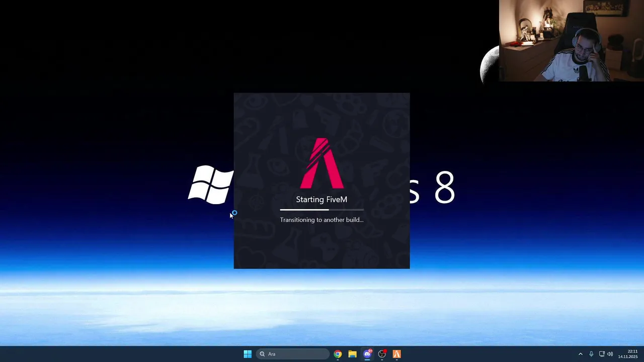644x362 pixels.
Task: Expand the hidden system tray icons
Action: pyautogui.click(x=580, y=354)
